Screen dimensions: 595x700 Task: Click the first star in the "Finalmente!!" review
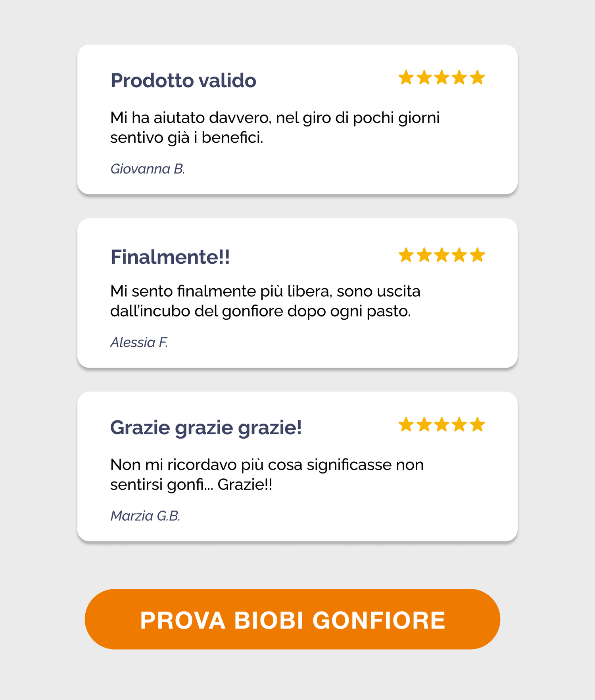[x=406, y=255]
